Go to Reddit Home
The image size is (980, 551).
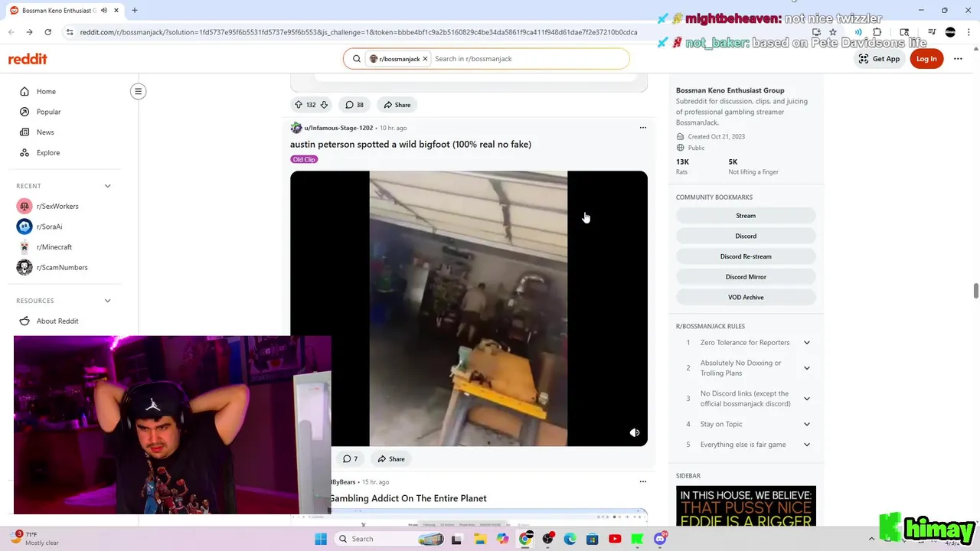pyautogui.click(x=46, y=92)
